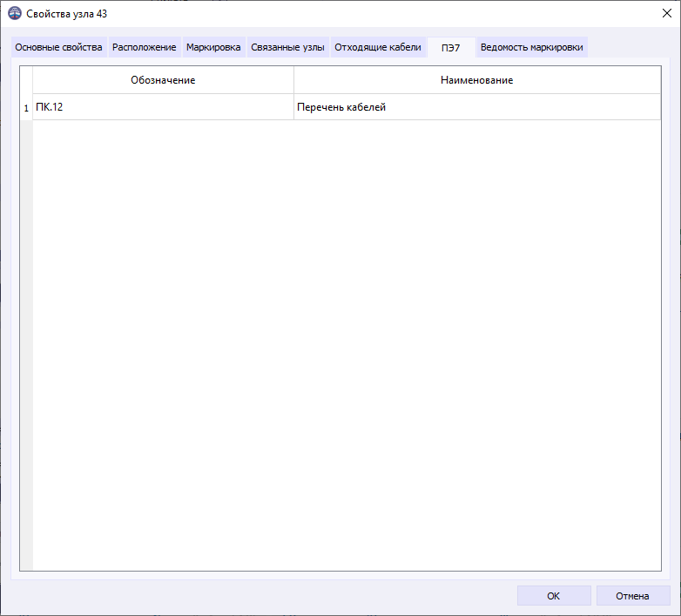Switch to Ведомость маркировки tab

[531, 47]
